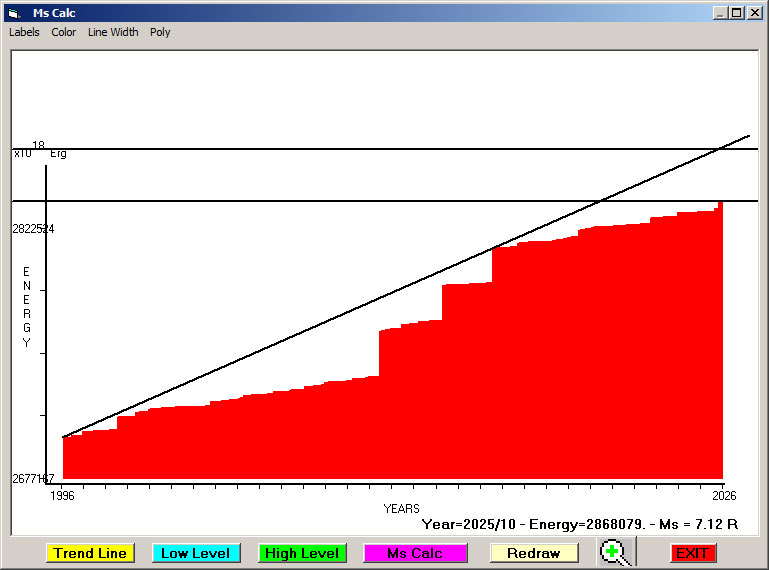
Task: Click the Year/Energy/Ms status readout text
Action: 580,523
